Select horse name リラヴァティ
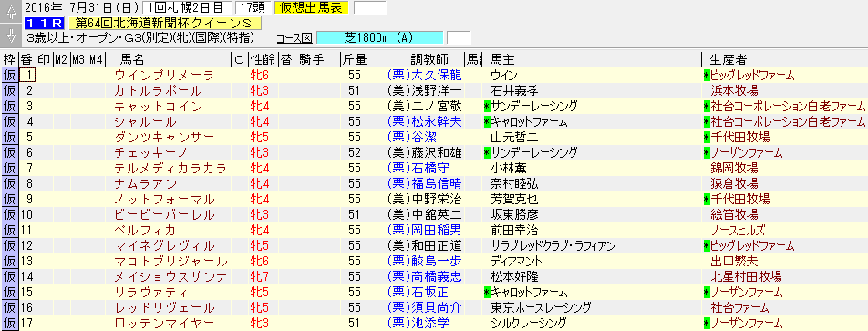Image resolution: width=868 pixels, height=331 pixels. (x=151, y=293)
